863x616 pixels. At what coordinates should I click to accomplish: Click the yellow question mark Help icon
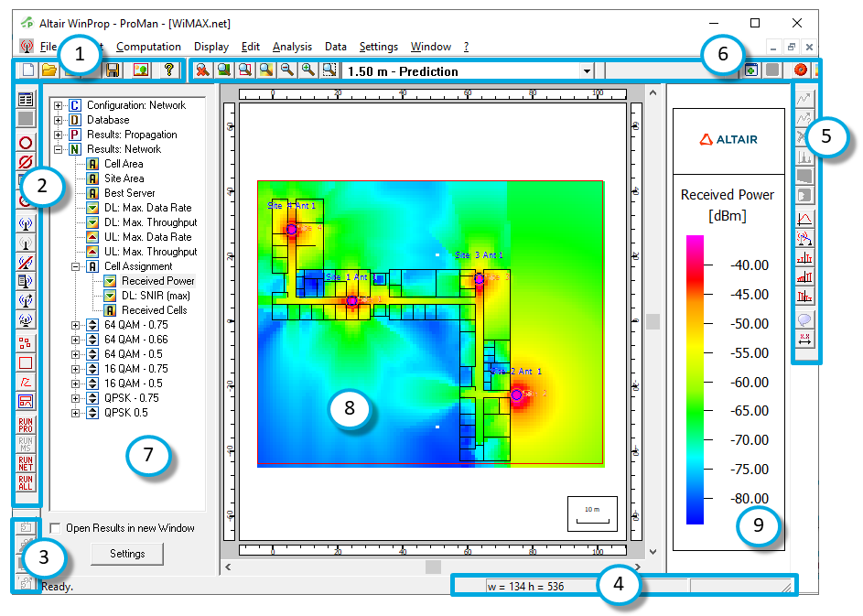point(168,70)
